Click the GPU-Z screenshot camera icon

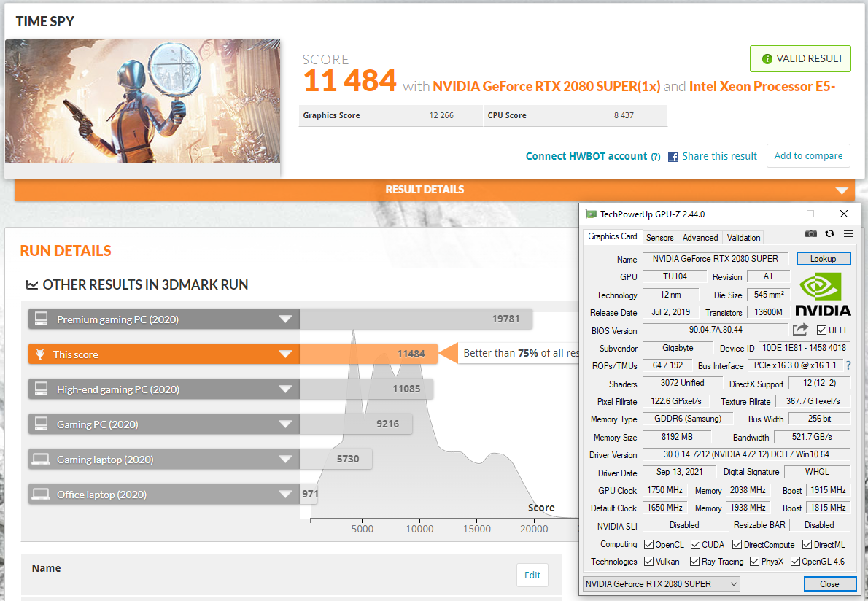tap(811, 233)
